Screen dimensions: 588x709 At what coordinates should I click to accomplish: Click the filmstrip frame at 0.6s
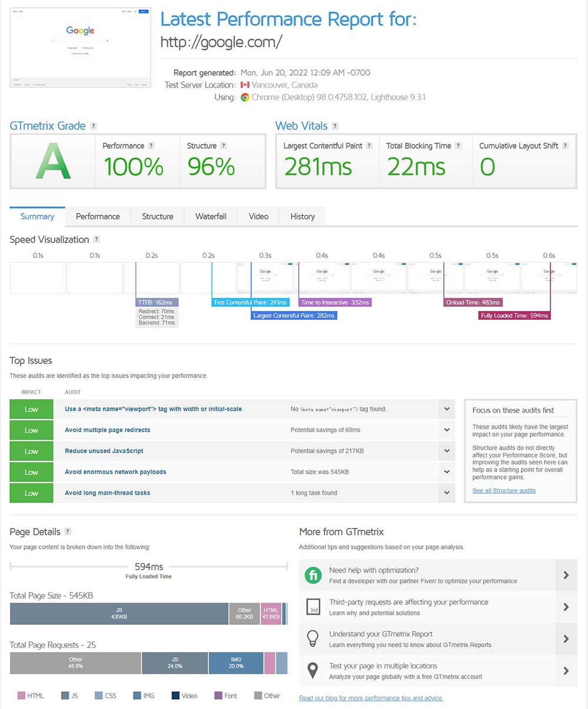(549, 277)
